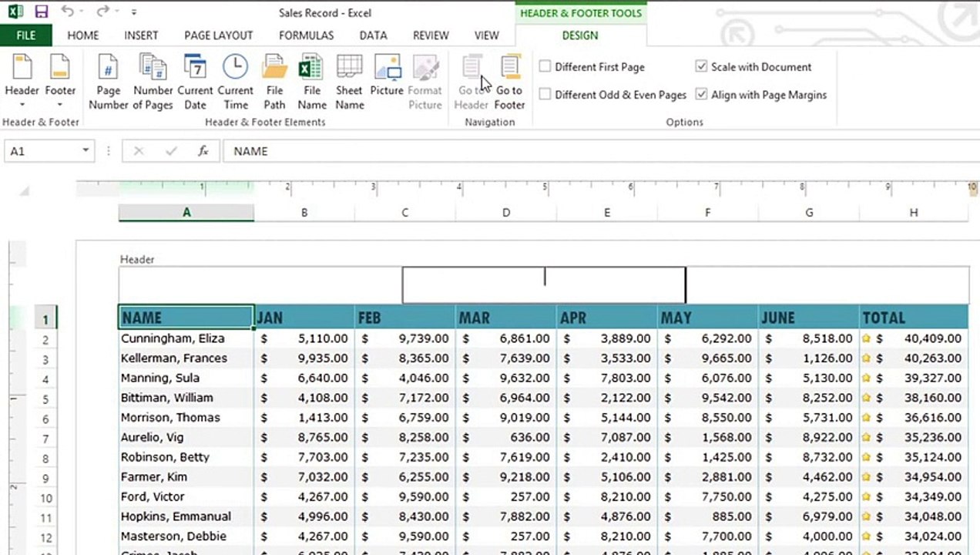Insert Page Number into header
Screen dimensions: 980x555
[x=108, y=82]
